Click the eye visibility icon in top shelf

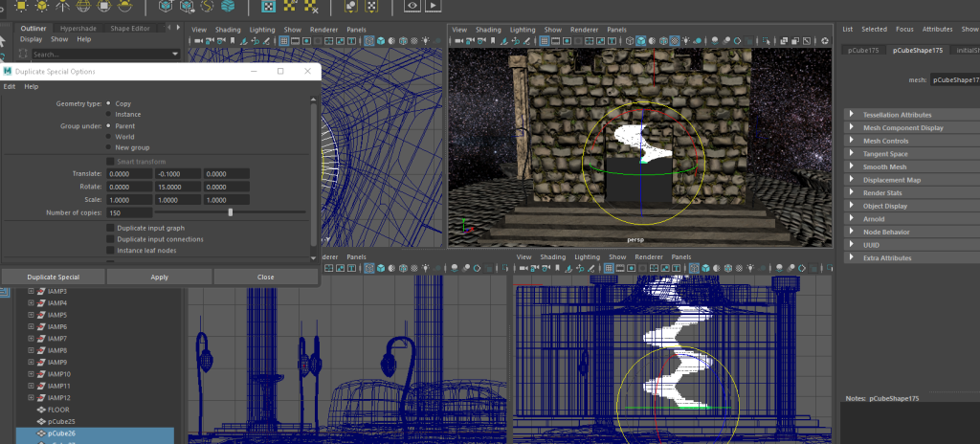pyautogui.click(x=412, y=6)
